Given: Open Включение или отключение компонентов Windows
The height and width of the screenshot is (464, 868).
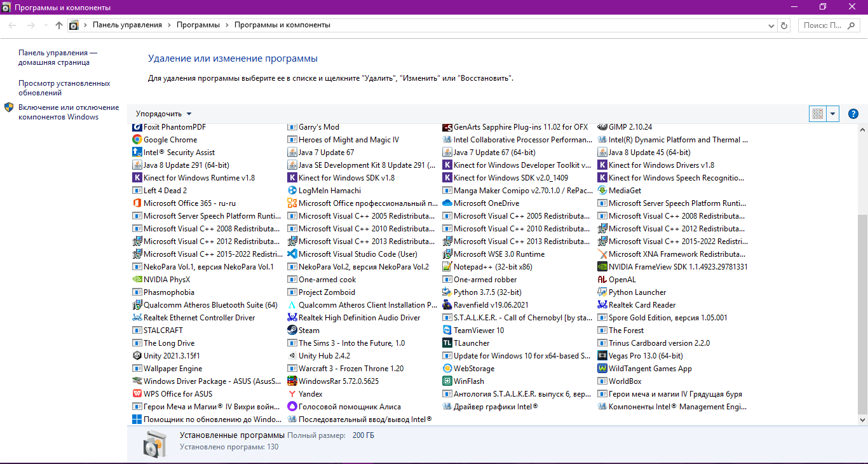Looking at the screenshot, I should tap(69, 113).
